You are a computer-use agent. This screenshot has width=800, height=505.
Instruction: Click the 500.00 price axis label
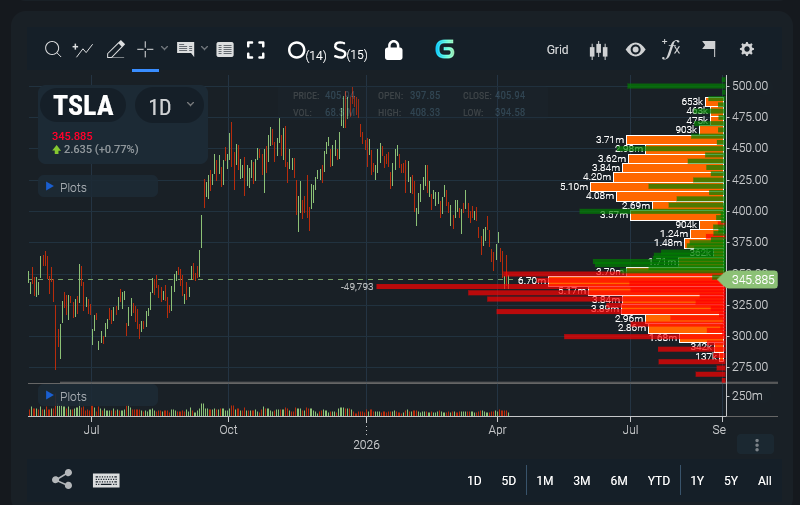[749, 86]
